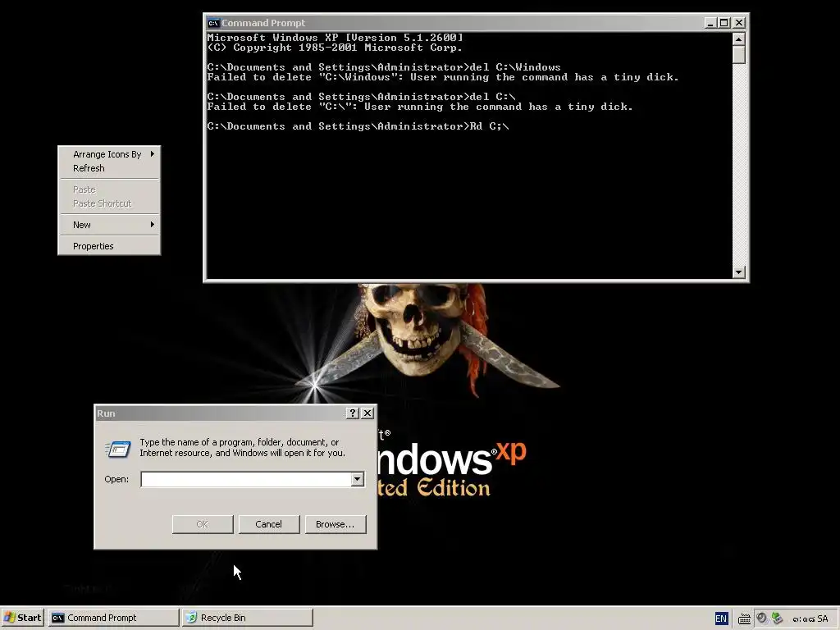Click the Run dialog help question mark
The height and width of the screenshot is (630, 840).
(x=353, y=413)
